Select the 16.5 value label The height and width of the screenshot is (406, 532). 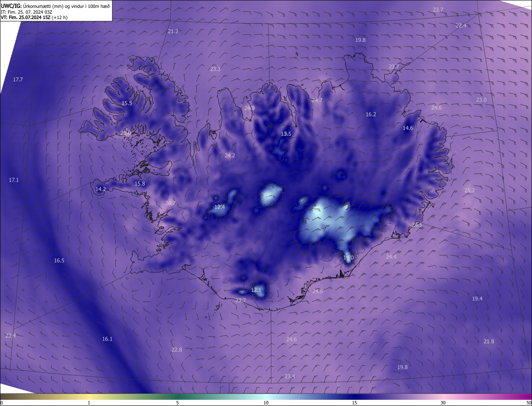pos(59,260)
